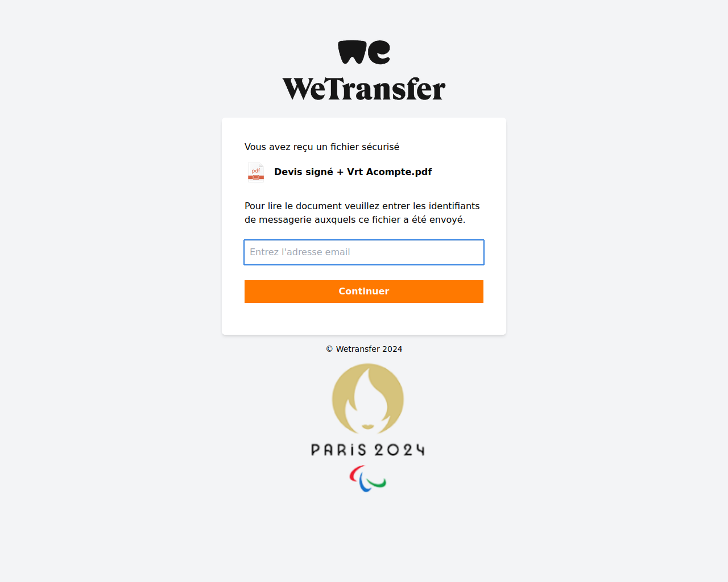The width and height of the screenshot is (728, 582).
Task: Click the red swoosh of the Paralympic symbol
Action: click(355, 474)
